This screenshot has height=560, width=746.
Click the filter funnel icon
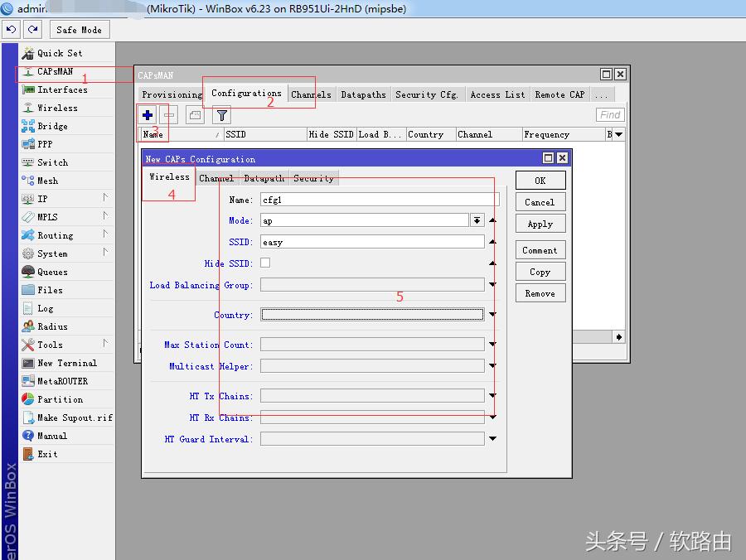coord(221,115)
